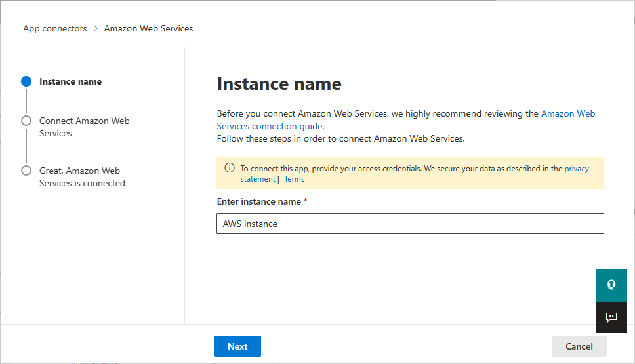
Task: Open the Terms link
Action: [294, 179]
